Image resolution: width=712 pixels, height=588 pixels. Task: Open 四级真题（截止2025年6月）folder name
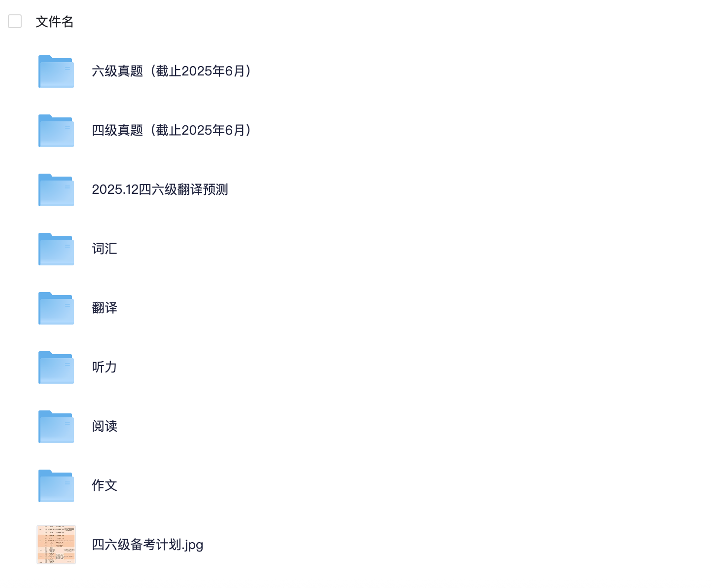(173, 130)
